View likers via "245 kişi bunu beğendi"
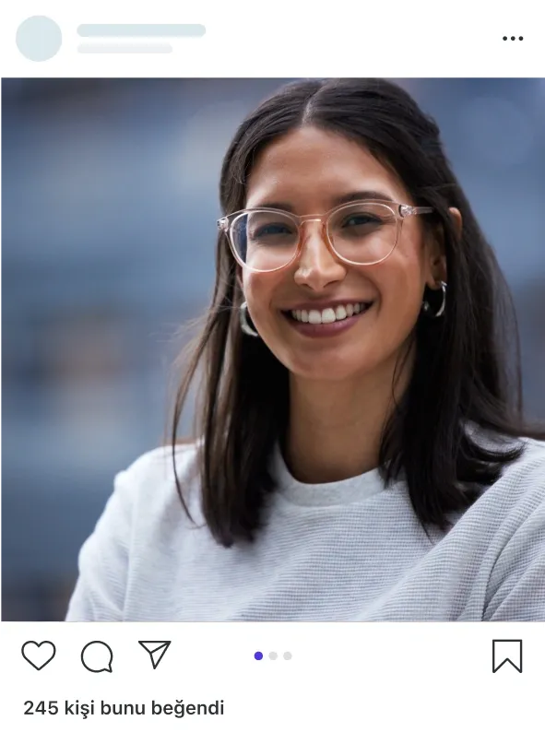545x756 pixels. click(124, 708)
